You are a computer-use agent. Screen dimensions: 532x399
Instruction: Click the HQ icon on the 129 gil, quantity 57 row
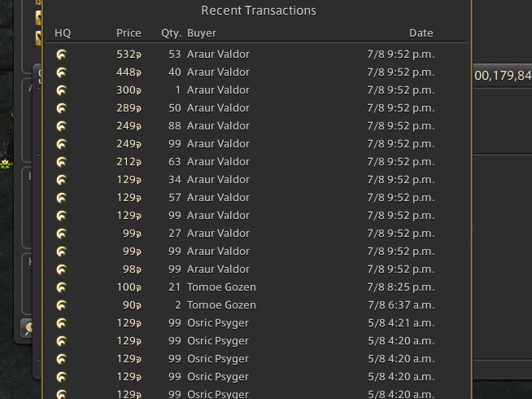[61, 198]
